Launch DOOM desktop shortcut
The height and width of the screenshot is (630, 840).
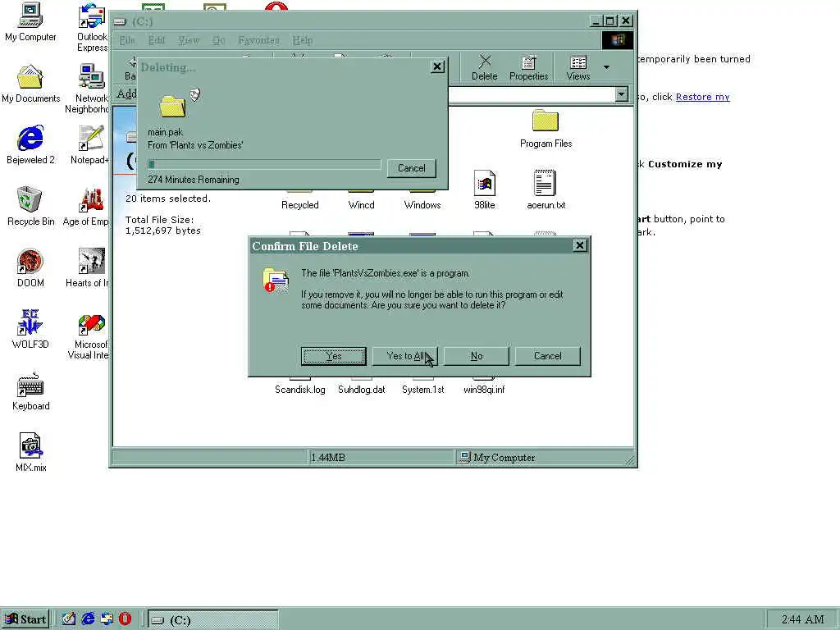[x=30, y=268]
